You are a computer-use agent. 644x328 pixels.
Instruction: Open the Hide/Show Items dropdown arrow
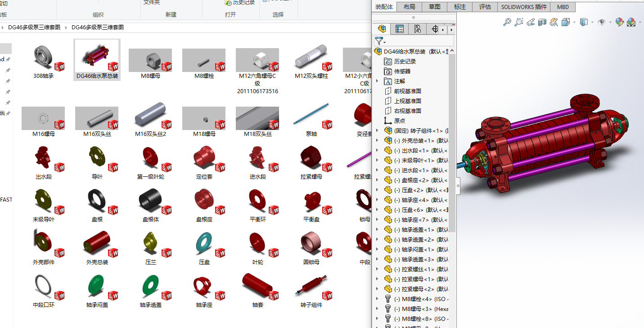pyautogui.click(x=610, y=22)
